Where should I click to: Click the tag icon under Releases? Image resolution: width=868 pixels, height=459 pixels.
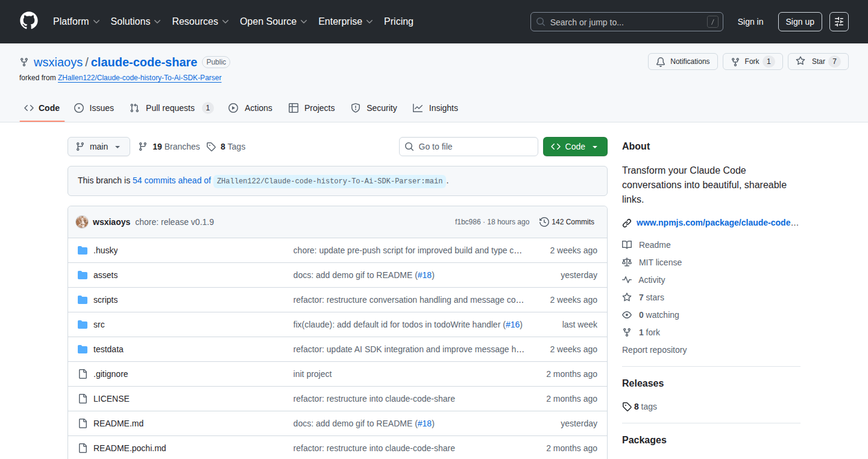tap(627, 407)
